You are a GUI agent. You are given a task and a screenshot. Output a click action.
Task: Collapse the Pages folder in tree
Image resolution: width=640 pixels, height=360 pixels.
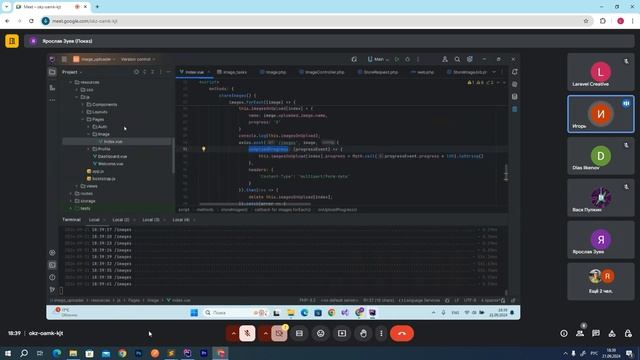tap(83, 119)
